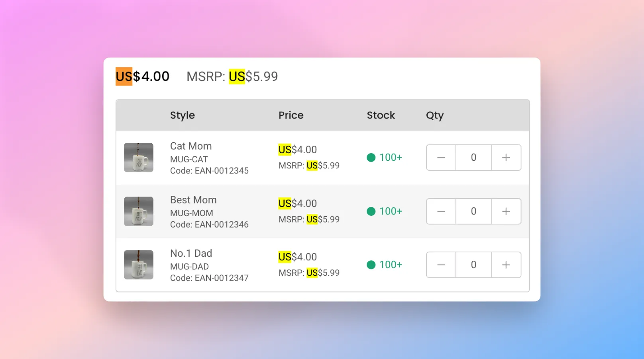The image size is (644, 359).
Task: Click the US$4.00 price in Cat Mom row
Action: click(x=298, y=150)
